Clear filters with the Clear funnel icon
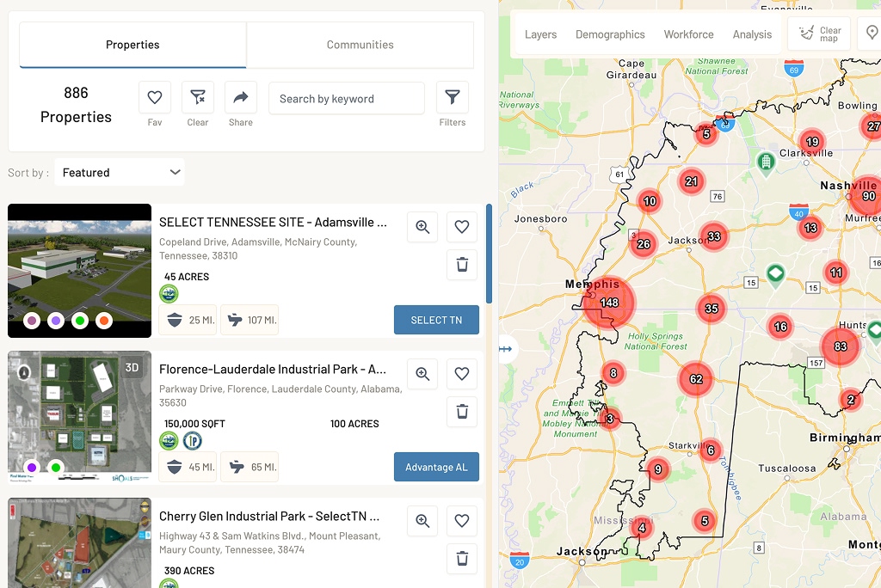 (x=198, y=98)
